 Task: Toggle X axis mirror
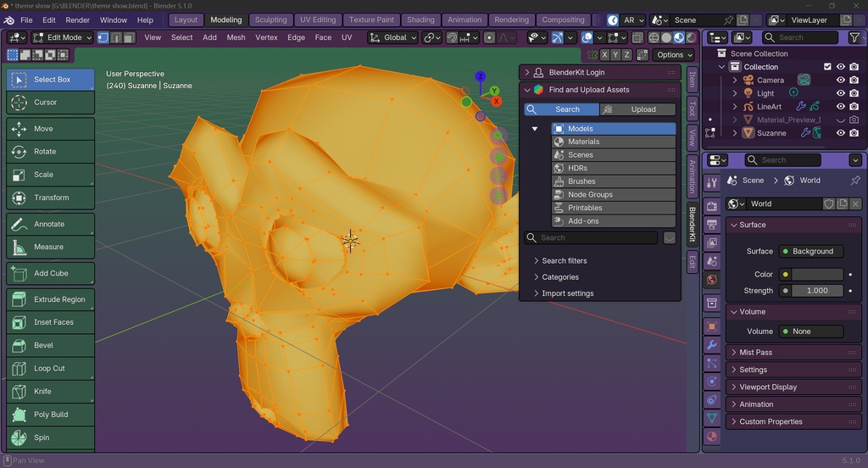(604, 55)
